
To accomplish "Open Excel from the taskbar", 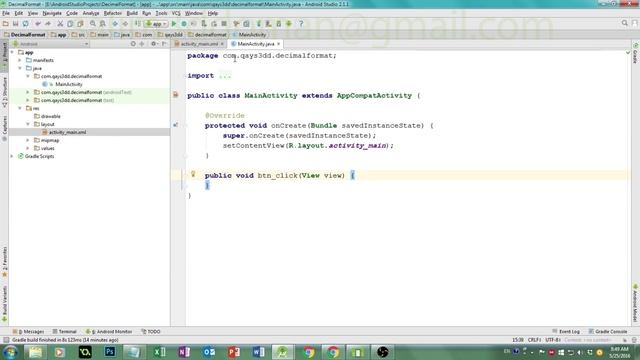I will pos(159,352).
